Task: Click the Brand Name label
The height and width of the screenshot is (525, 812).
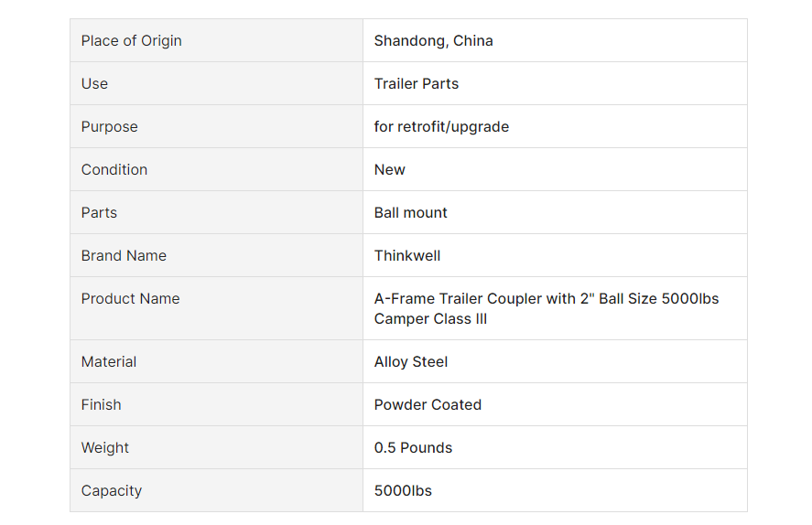Action: [124, 255]
